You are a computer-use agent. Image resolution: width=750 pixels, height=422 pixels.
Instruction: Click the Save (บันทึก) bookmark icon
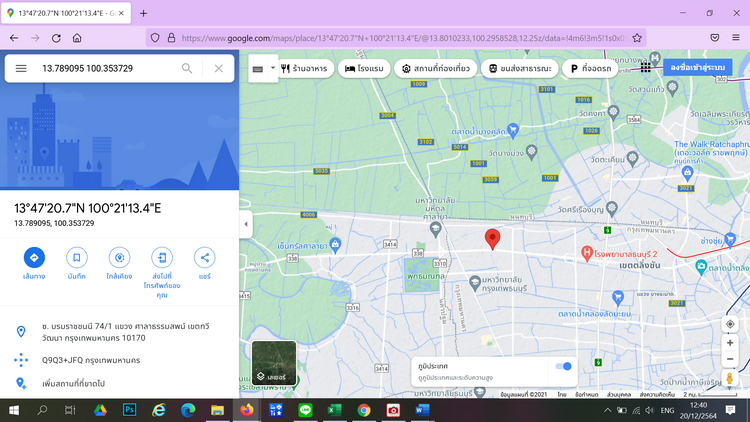pos(77,257)
